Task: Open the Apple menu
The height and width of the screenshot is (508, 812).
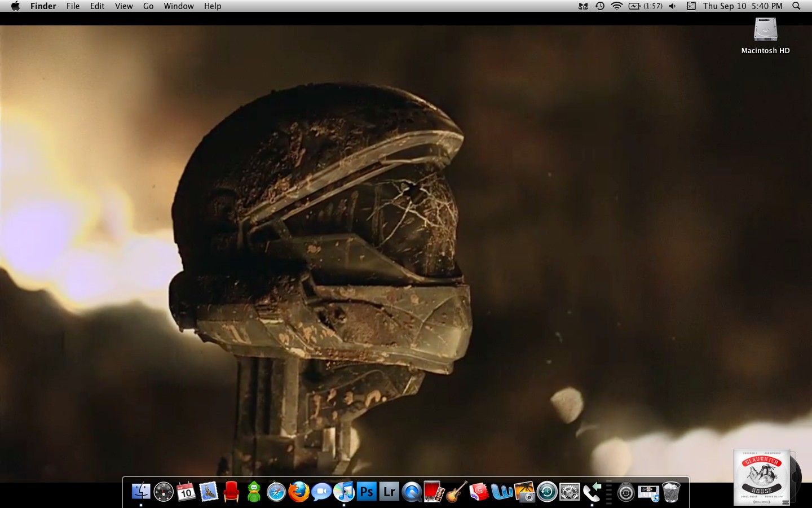Action: 15,6
